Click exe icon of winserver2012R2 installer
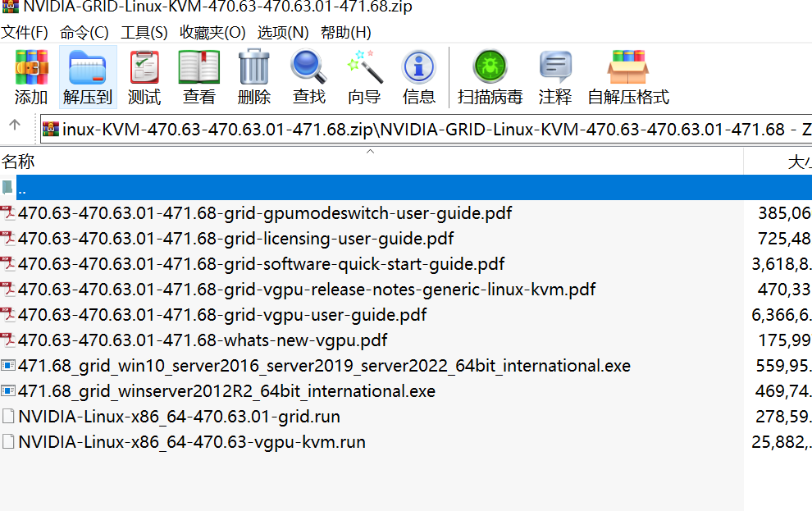The height and width of the screenshot is (511, 812). 7,391
